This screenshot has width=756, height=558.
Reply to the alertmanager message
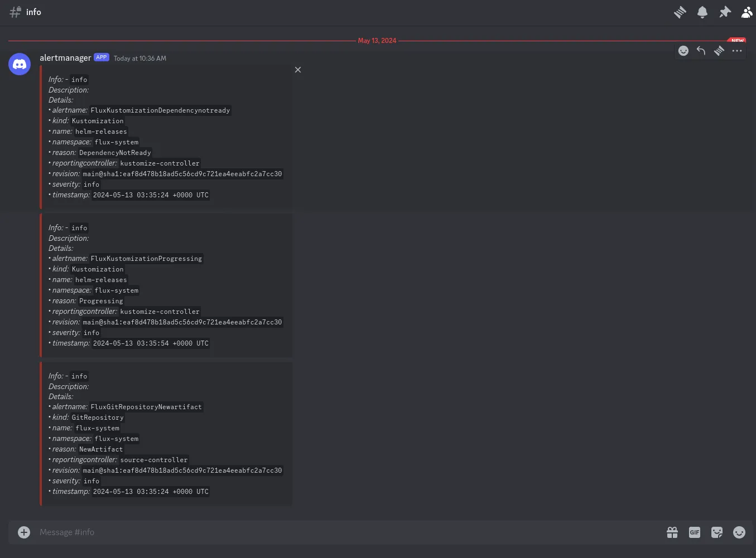(701, 51)
